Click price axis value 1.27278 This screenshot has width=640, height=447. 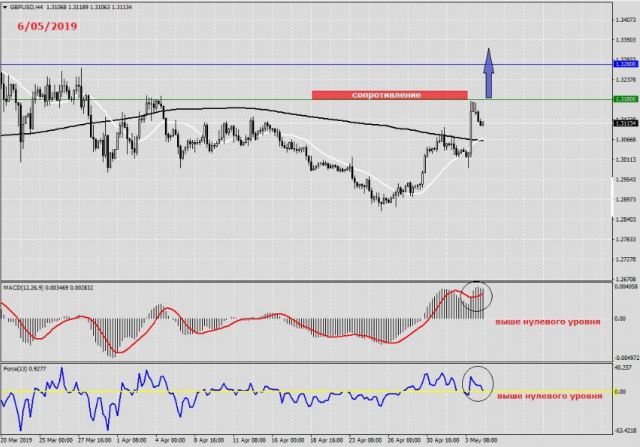point(626,259)
